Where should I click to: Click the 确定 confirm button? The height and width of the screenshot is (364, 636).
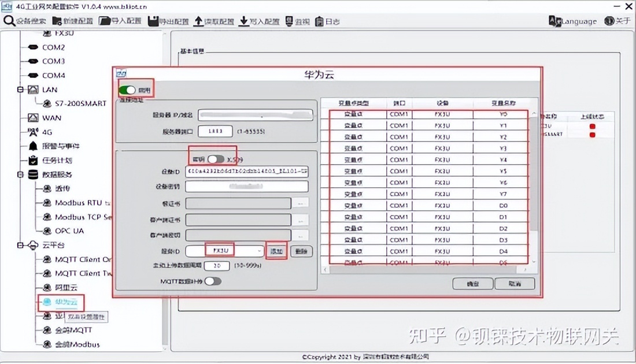[472, 284]
